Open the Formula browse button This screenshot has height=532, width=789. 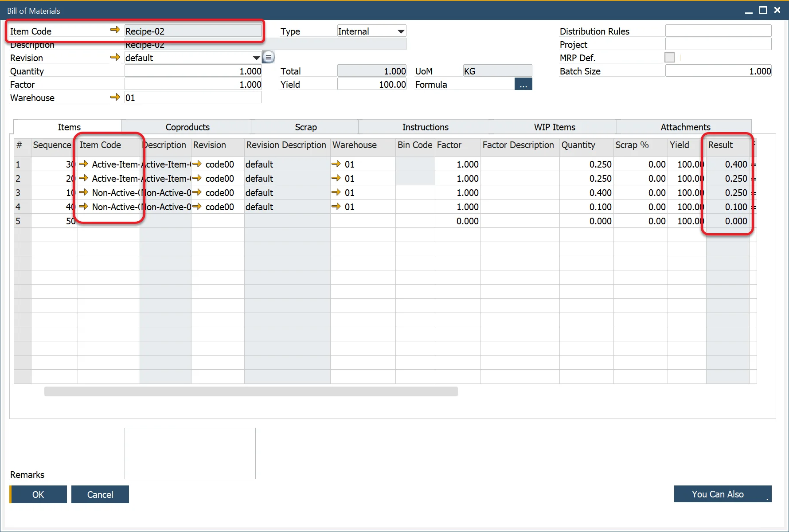coord(523,84)
